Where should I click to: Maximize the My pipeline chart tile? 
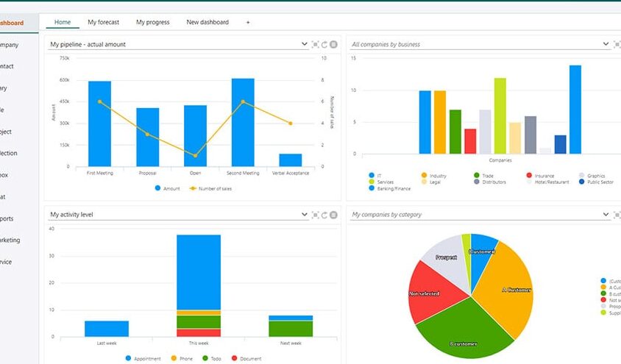(x=315, y=44)
